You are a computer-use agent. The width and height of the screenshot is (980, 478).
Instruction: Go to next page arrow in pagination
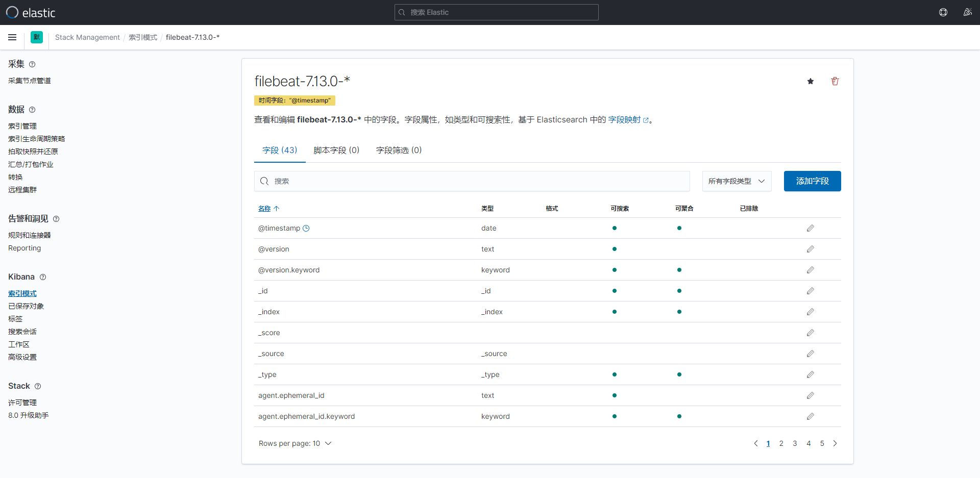pos(835,443)
